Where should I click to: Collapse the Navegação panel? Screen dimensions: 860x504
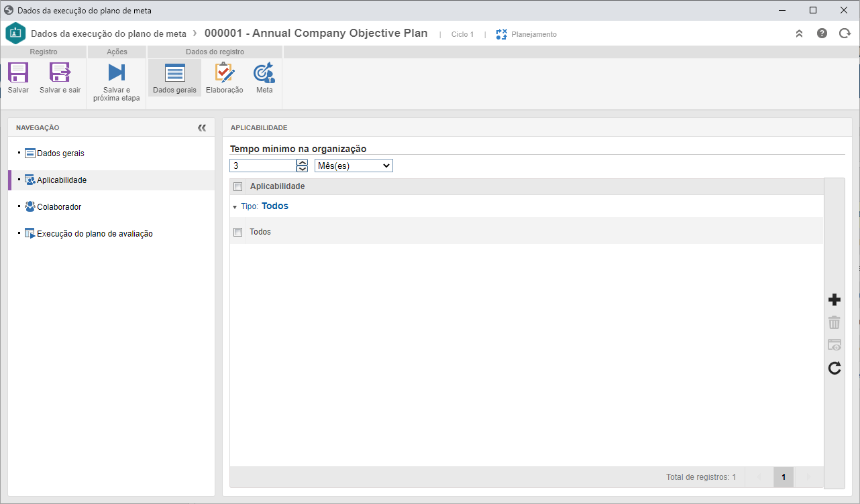coord(202,127)
